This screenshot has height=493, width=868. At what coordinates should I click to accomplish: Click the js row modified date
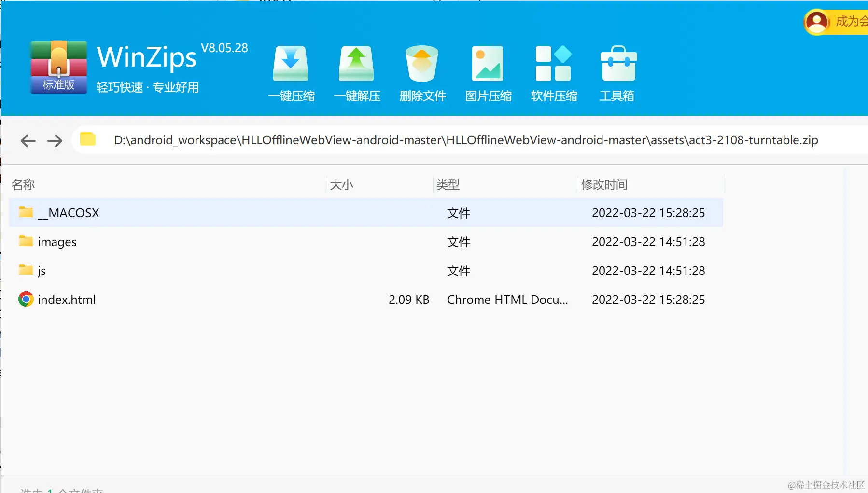click(648, 271)
